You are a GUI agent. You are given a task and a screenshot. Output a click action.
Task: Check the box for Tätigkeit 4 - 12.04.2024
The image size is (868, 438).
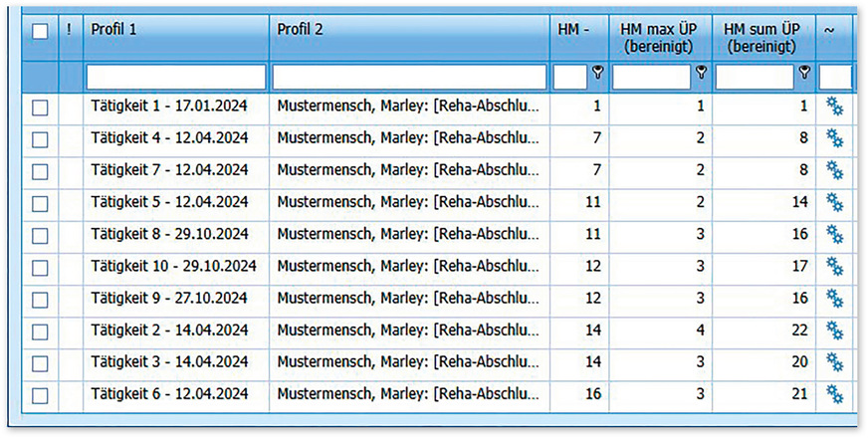[x=40, y=140]
